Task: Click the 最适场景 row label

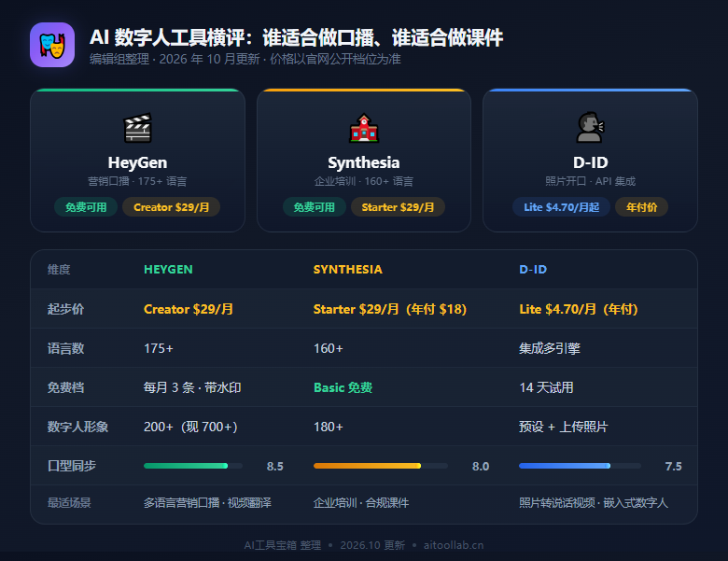Action: click(69, 502)
